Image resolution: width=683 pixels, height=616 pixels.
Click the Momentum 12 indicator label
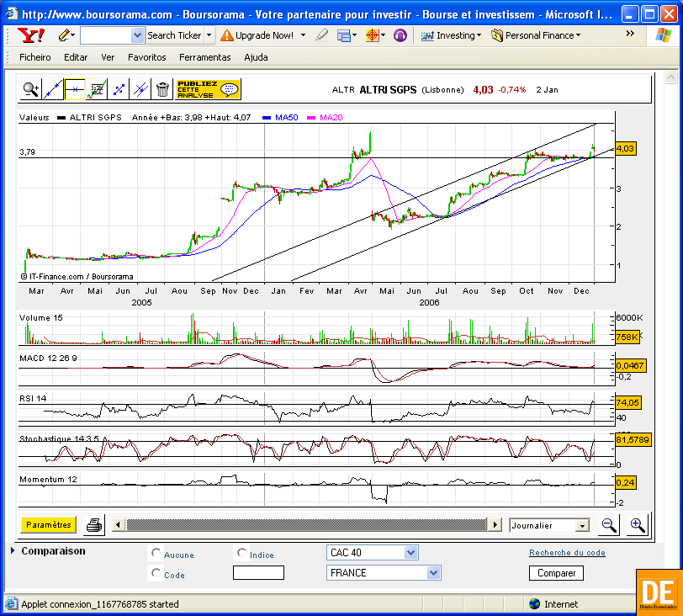[48, 479]
